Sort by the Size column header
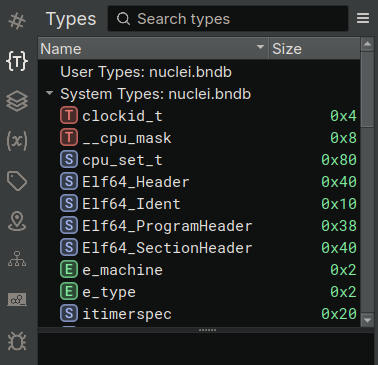Viewport: 378px width, 365px height. pyautogui.click(x=314, y=49)
